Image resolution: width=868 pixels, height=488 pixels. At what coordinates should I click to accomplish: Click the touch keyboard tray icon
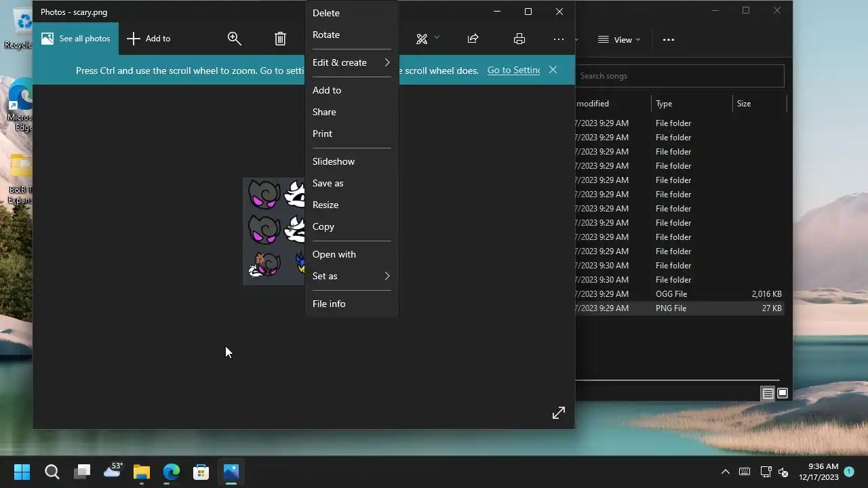pos(745,472)
